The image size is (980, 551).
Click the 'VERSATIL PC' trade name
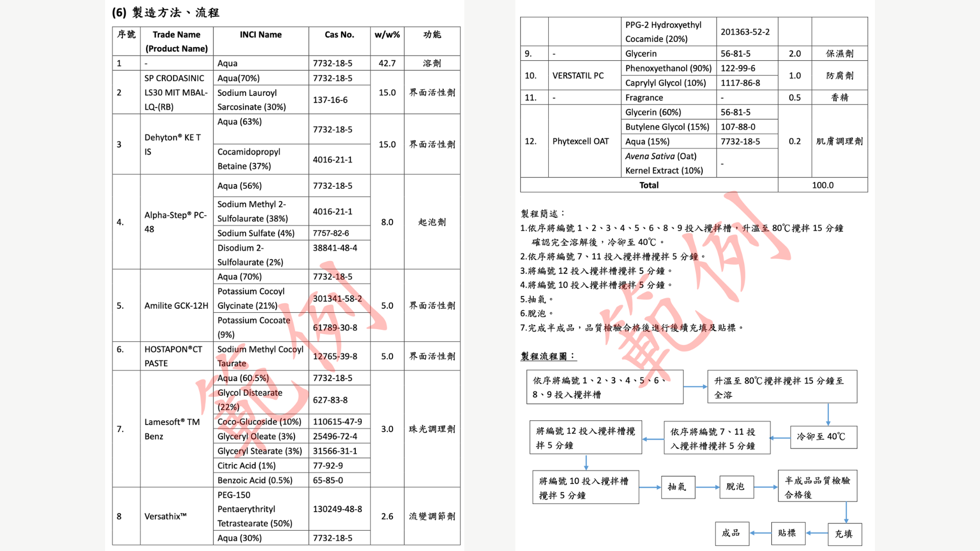pyautogui.click(x=584, y=76)
